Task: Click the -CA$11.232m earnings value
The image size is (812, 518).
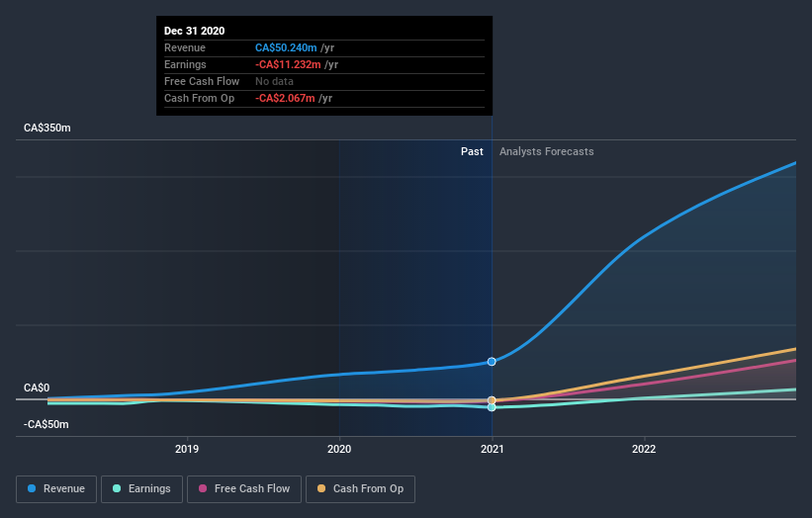Action: pos(288,64)
